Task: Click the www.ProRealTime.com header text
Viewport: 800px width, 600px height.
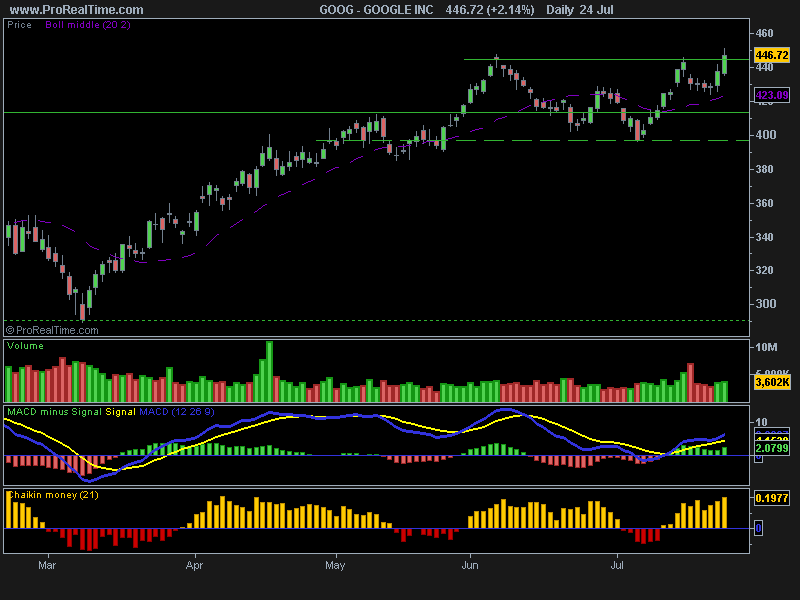Action: click(x=77, y=10)
